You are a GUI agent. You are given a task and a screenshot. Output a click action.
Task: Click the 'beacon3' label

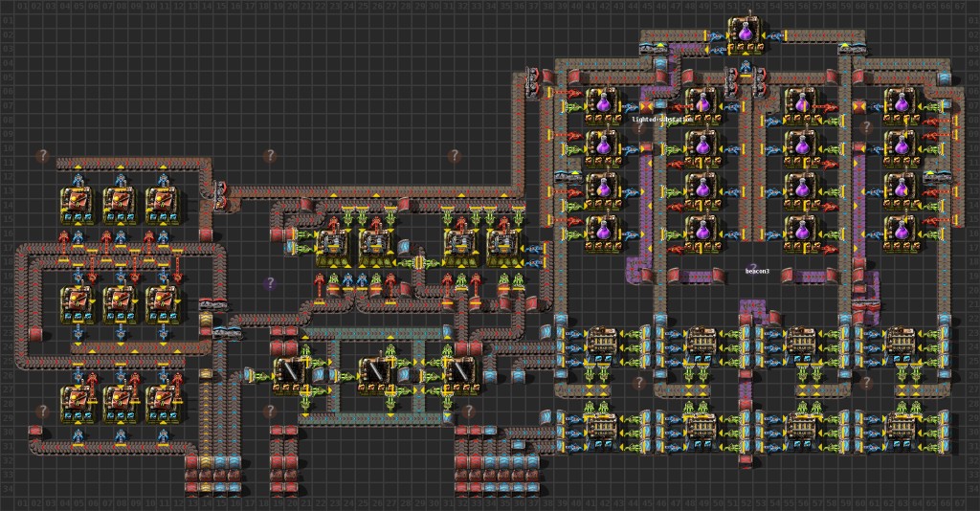(x=757, y=271)
